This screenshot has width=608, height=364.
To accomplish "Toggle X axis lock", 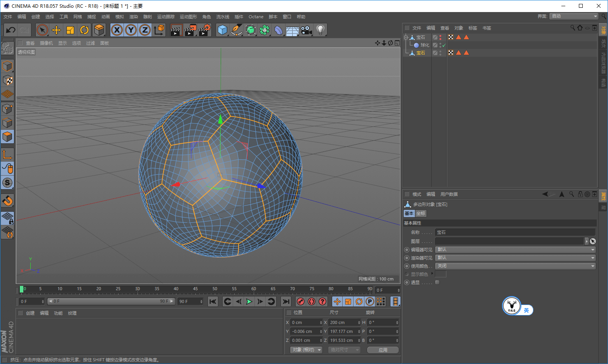I will click(117, 30).
